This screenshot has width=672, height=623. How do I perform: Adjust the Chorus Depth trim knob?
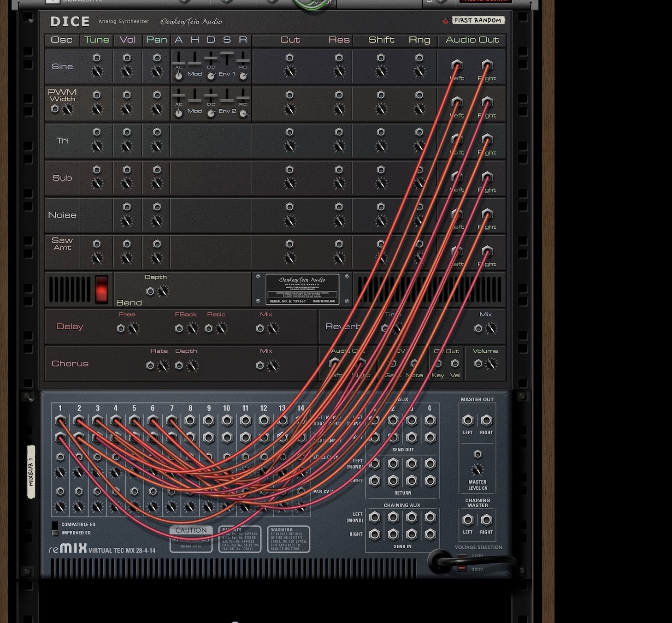pyautogui.click(x=192, y=366)
